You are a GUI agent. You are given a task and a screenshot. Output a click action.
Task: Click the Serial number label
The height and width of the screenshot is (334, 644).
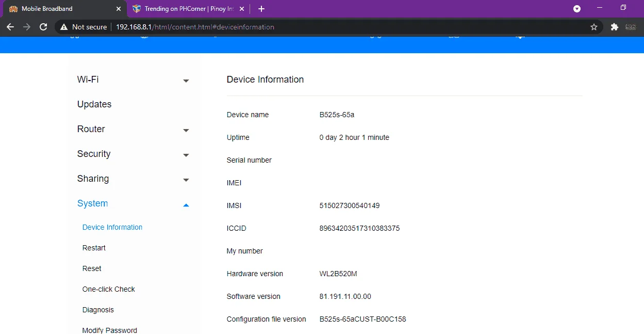coord(249,160)
